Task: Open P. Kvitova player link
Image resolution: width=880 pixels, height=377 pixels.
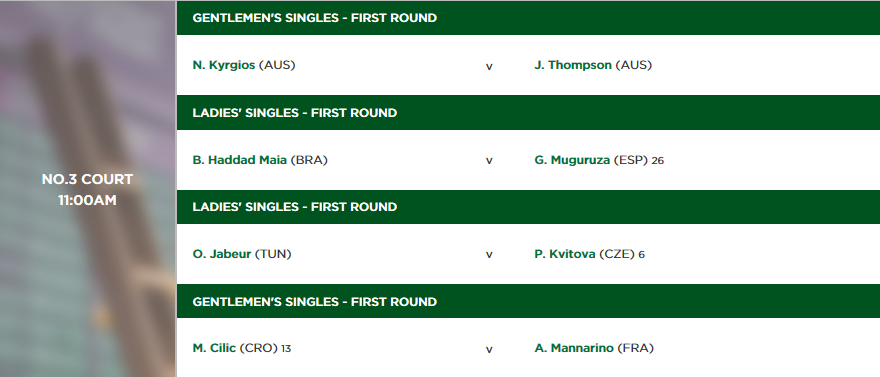Action: point(565,254)
